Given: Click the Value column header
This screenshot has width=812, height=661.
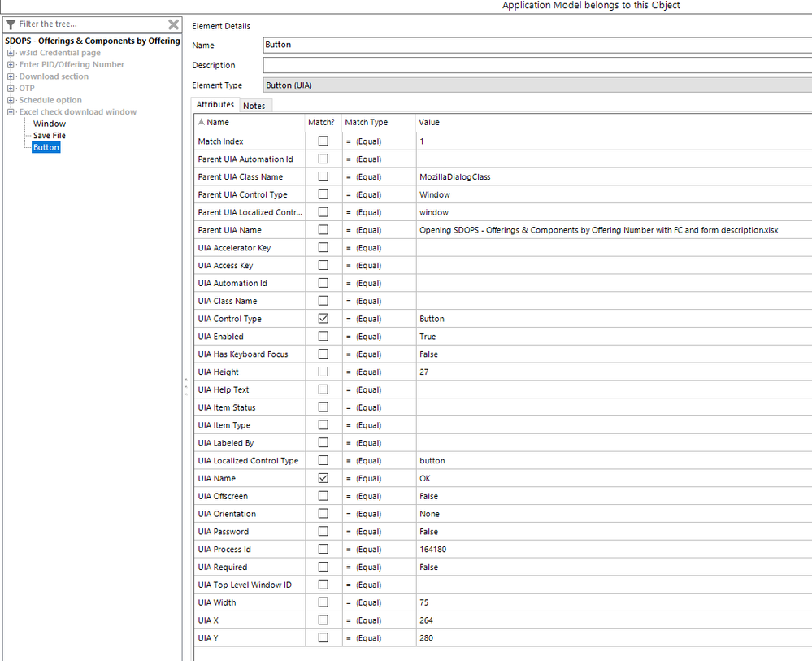Looking at the screenshot, I should click(614, 122).
